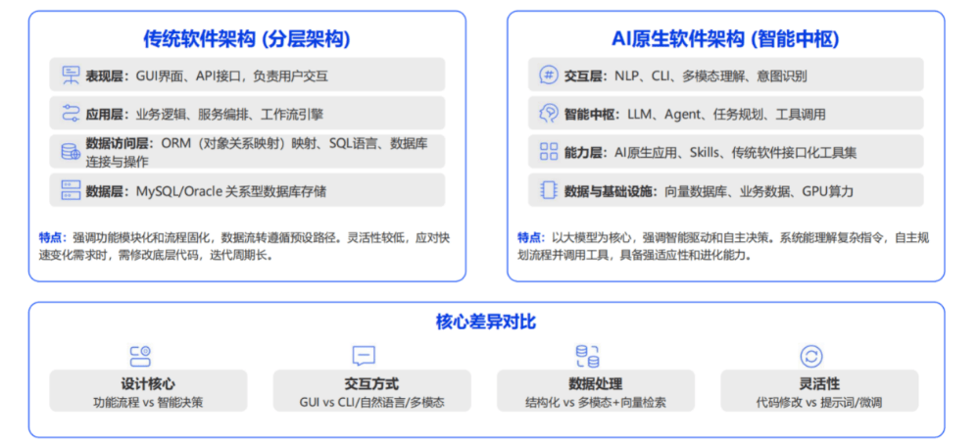Click the 设计核心 icon in the comparison section
The height and width of the screenshot is (448, 980).
140,356
